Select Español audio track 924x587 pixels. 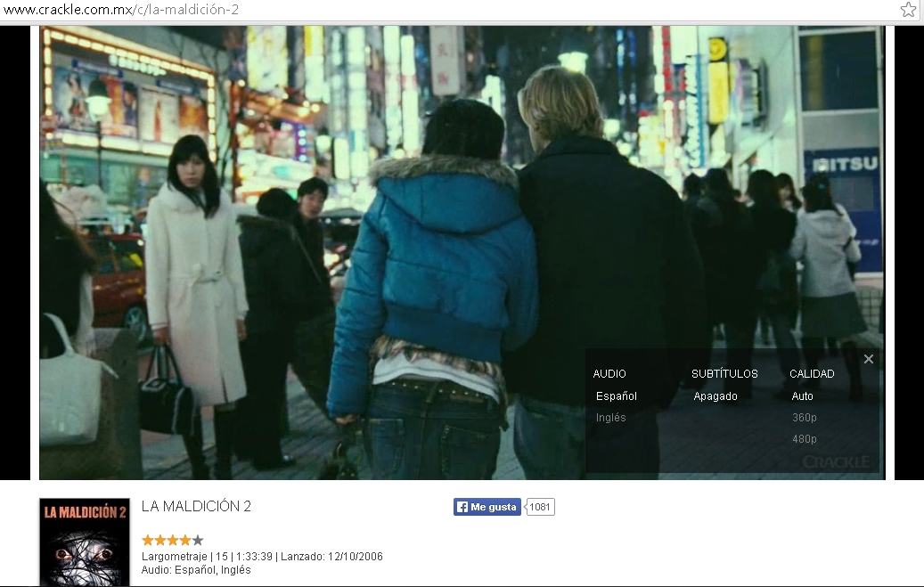coord(617,396)
